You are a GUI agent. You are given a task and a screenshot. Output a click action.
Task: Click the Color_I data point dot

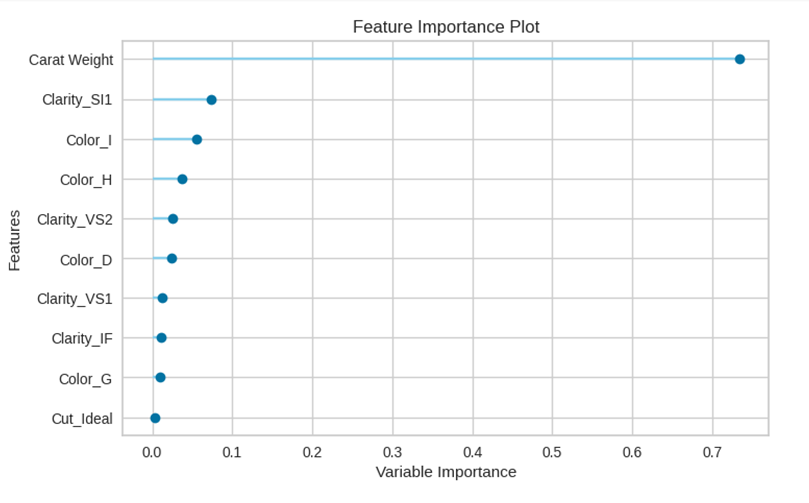[x=197, y=139]
